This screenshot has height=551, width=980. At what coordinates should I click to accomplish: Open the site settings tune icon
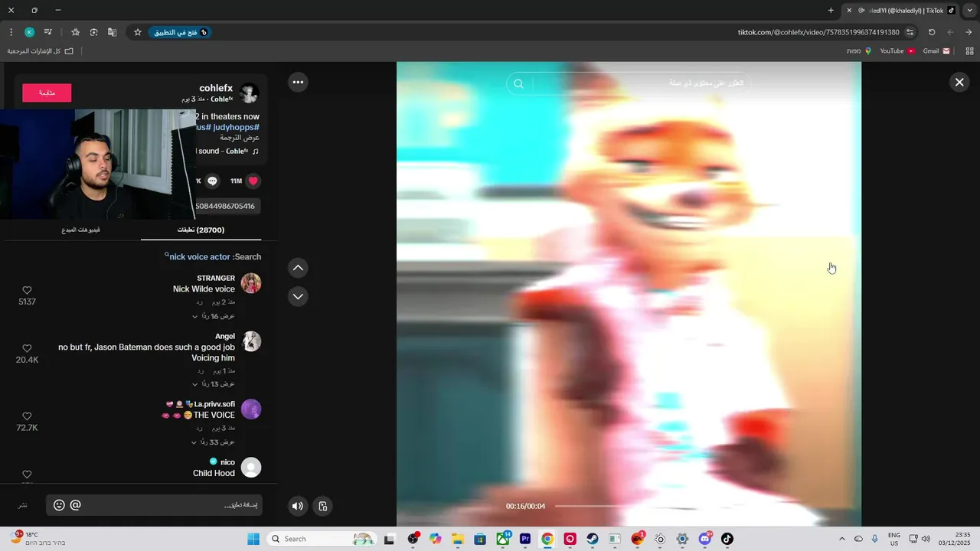910,32
